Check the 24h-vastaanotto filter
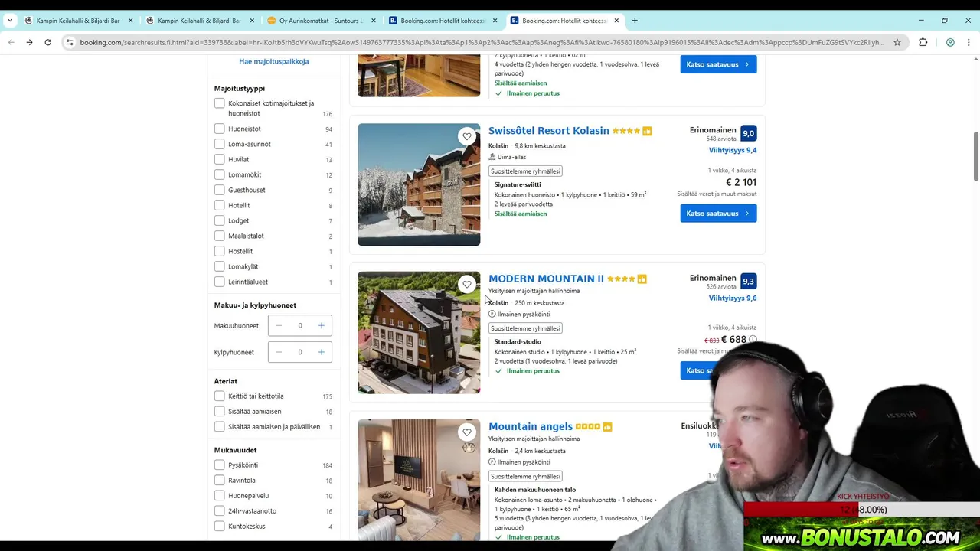Viewport: 980px width, 551px height. tap(220, 510)
